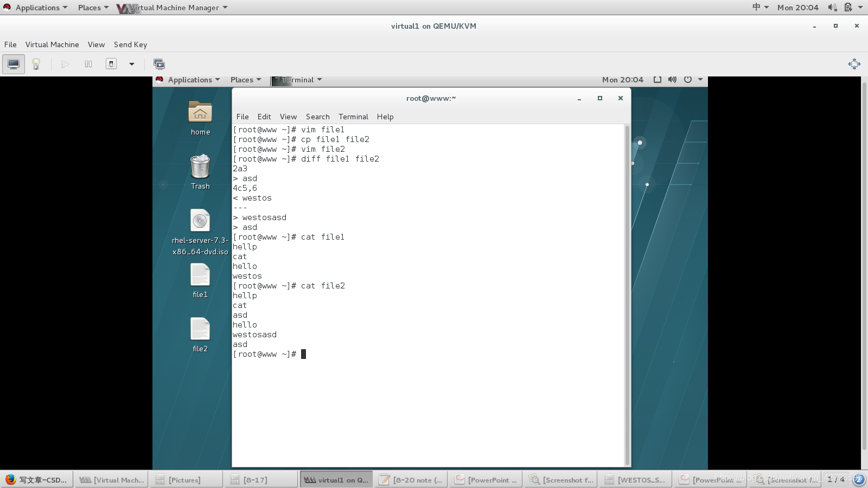The width and height of the screenshot is (868, 488).
Task: Switch to Virtual Machine Manager taskbar window
Action: tap(112, 479)
